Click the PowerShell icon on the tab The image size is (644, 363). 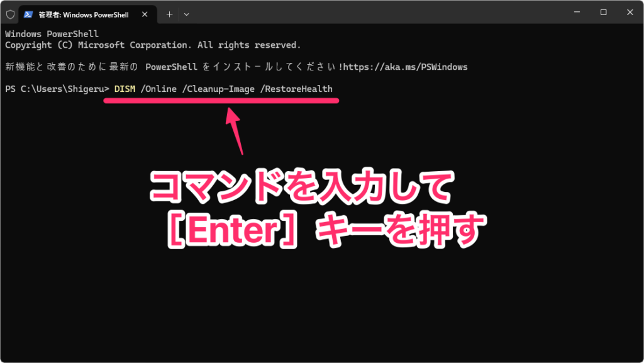pos(29,14)
